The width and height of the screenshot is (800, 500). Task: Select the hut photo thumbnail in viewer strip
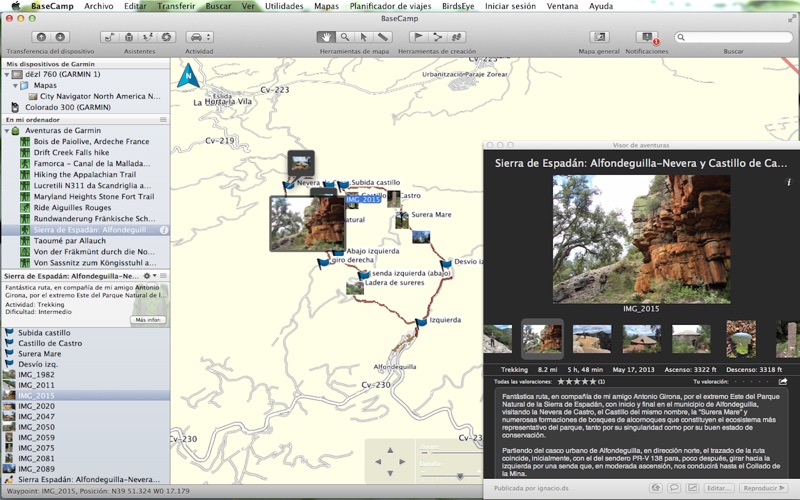tap(642, 339)
